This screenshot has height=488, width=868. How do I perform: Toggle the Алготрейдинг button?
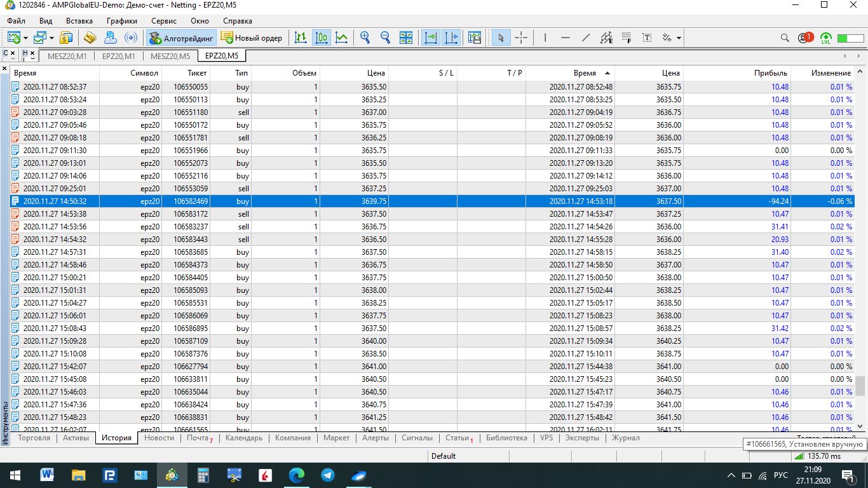pos(182,38)
